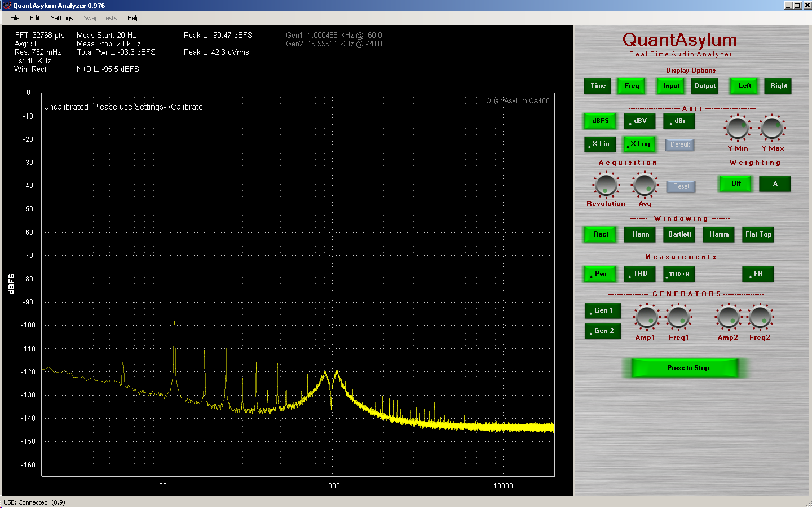Turn weighting Off
This screenshot has width=812, height=508.
(736, 184)
